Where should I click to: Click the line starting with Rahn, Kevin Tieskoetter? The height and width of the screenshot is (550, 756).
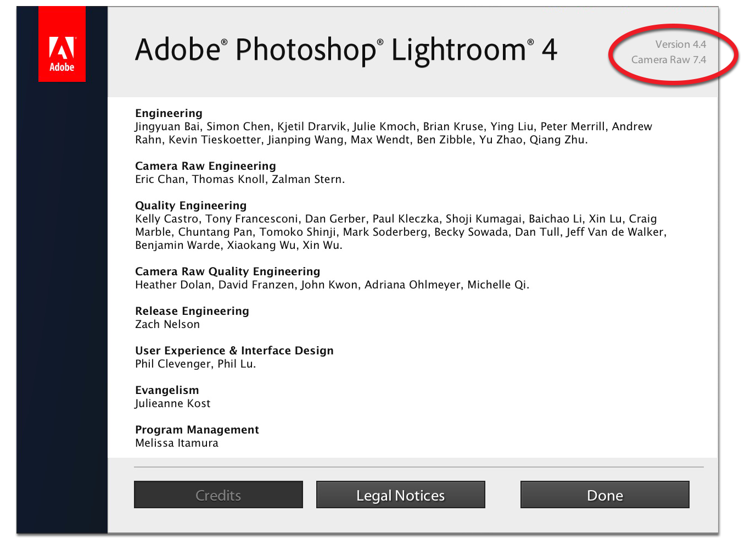(x=361, y=140)
